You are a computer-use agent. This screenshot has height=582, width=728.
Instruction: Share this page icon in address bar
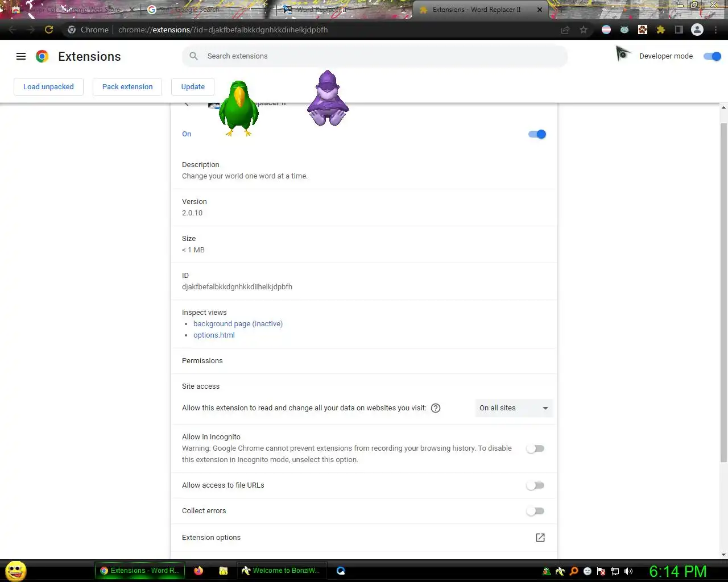[565, 30]
